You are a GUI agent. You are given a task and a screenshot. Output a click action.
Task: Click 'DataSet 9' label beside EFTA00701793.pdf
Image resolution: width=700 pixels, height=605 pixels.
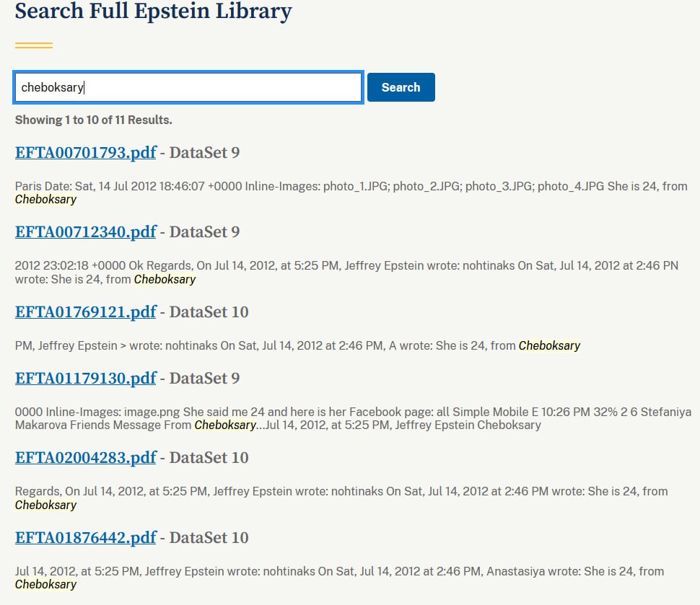tap(204, 153)
